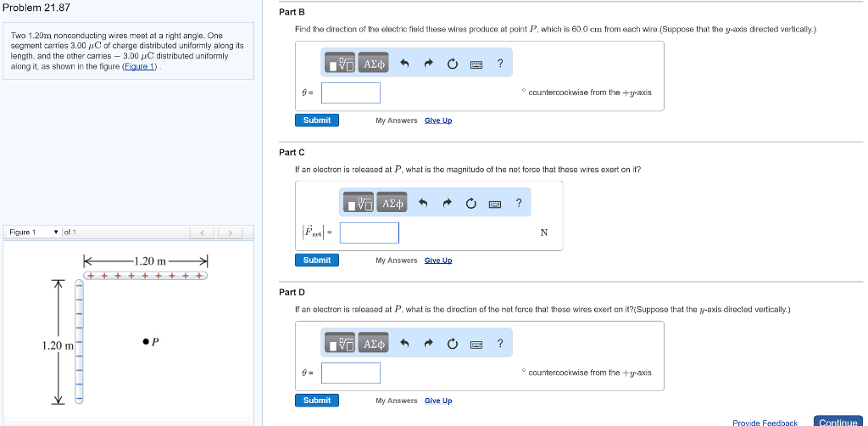Open the keyboard shortcuts icon in Part D
Screen dimensions: 868x426
coord(476,344)
